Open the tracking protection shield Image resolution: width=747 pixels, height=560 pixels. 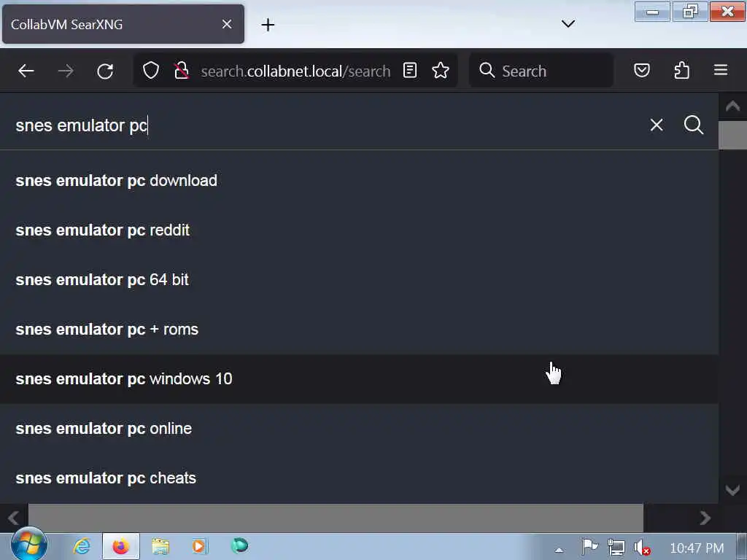[151, 71]
